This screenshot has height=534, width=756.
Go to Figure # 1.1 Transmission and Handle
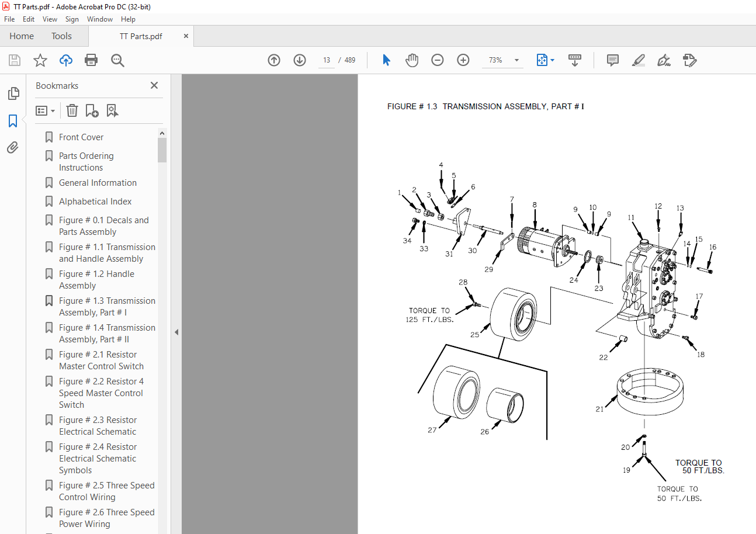coord(107,253)
